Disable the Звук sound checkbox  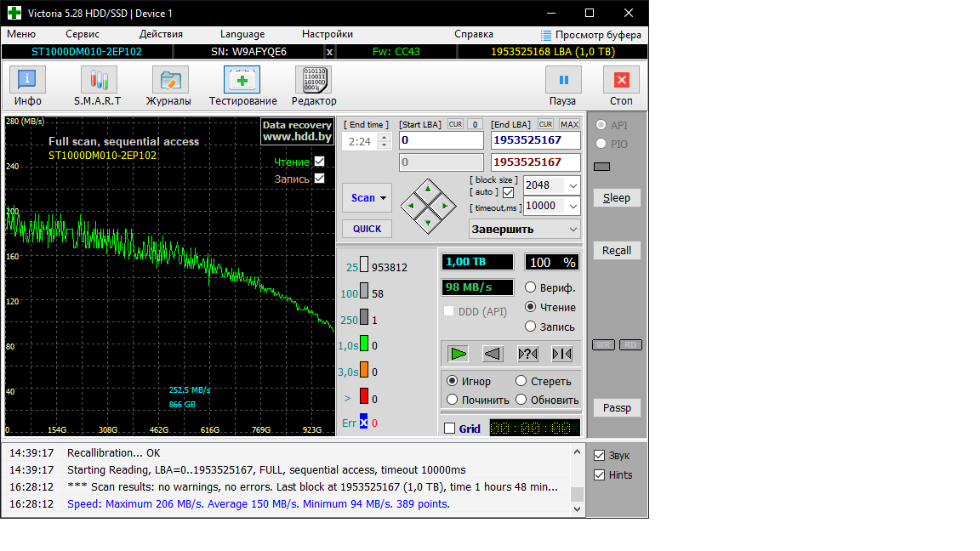600,456
